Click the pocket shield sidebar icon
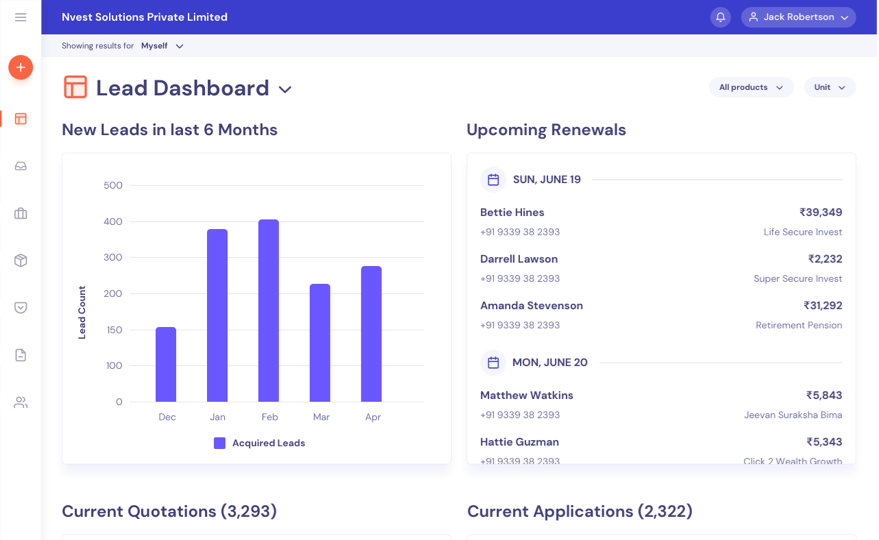The height and width of the screenshot is (540, 879). tap(20, 308)
